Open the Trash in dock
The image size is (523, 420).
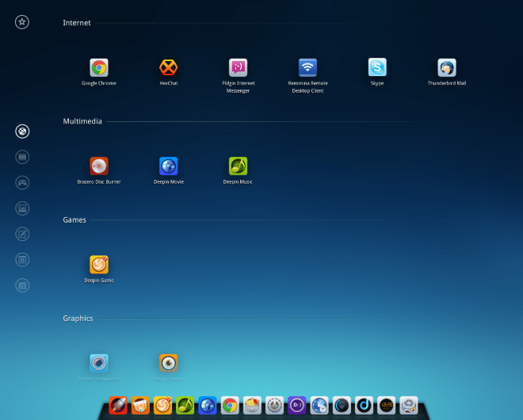click(x=409, y=405)
